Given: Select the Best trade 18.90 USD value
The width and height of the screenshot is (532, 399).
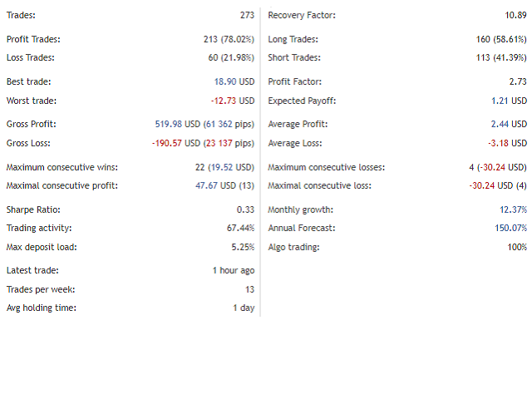Looking at the screenshot, I should pyautogui.click(x=234, y=81).
